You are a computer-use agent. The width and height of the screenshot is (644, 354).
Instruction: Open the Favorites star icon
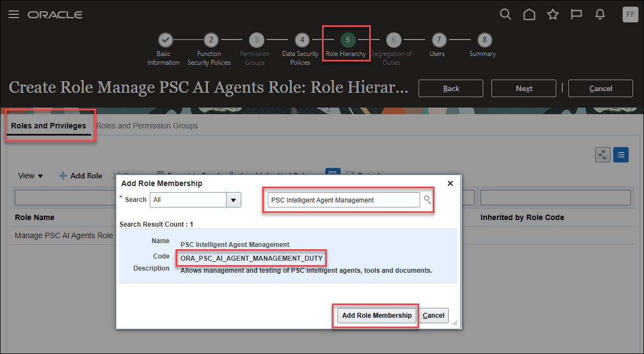[552, 14]
